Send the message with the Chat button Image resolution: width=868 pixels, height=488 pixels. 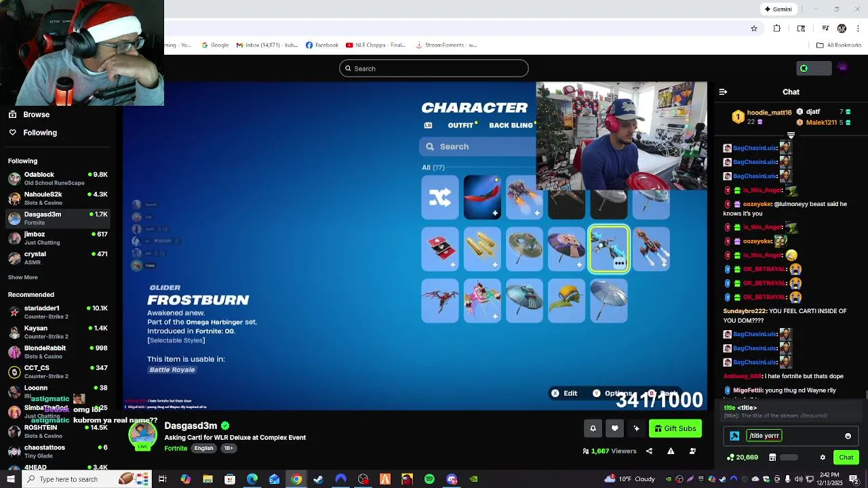846,457
